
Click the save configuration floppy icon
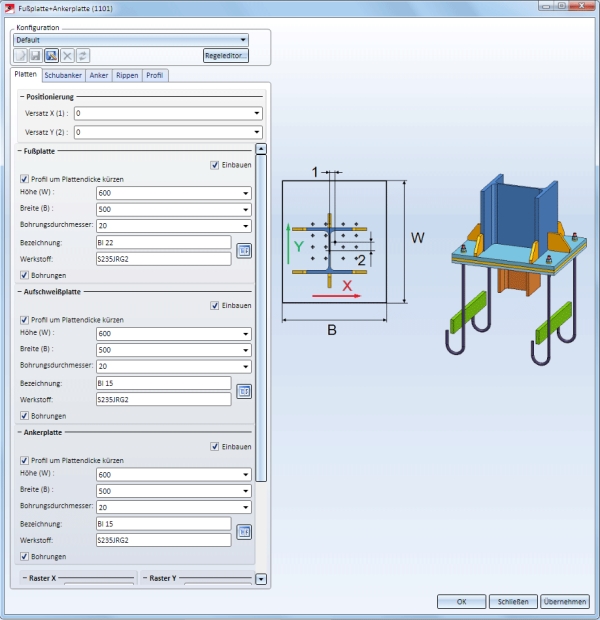tap(36, 56)
